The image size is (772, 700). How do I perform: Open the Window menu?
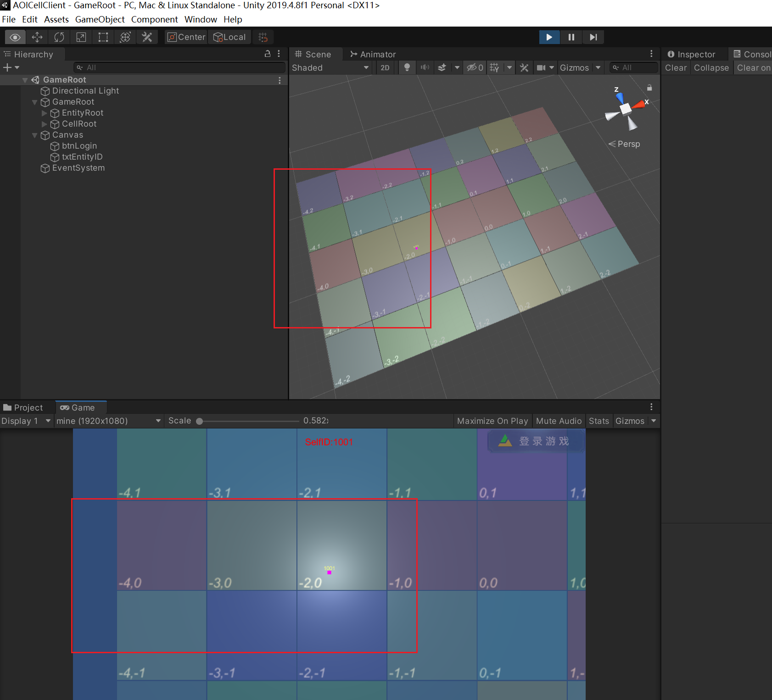[x=201, y=19]
